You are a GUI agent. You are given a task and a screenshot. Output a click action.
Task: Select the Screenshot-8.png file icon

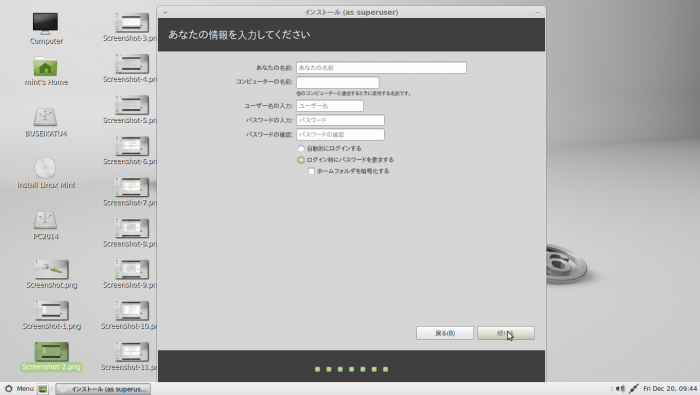(x=132, y=228)
